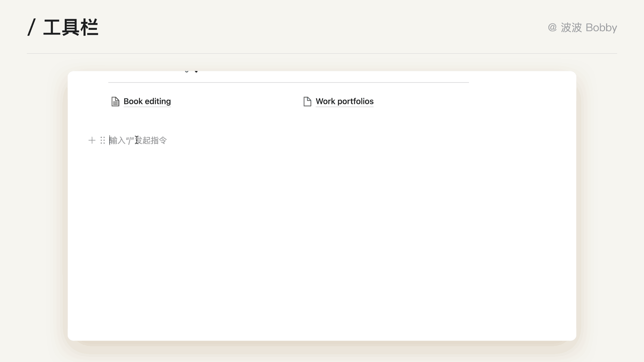Screen dimensions: 644x362
Task: Click the word 'editing' in Book editing
Action: [158, 102]
